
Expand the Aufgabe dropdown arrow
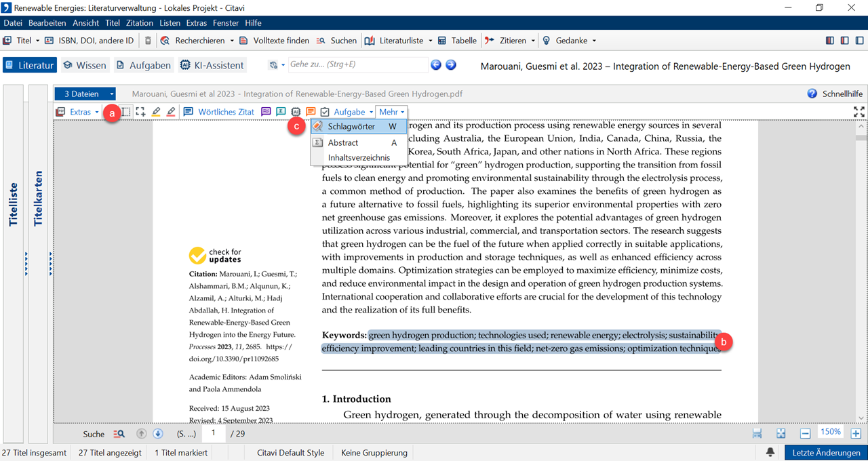pos(372,112)
